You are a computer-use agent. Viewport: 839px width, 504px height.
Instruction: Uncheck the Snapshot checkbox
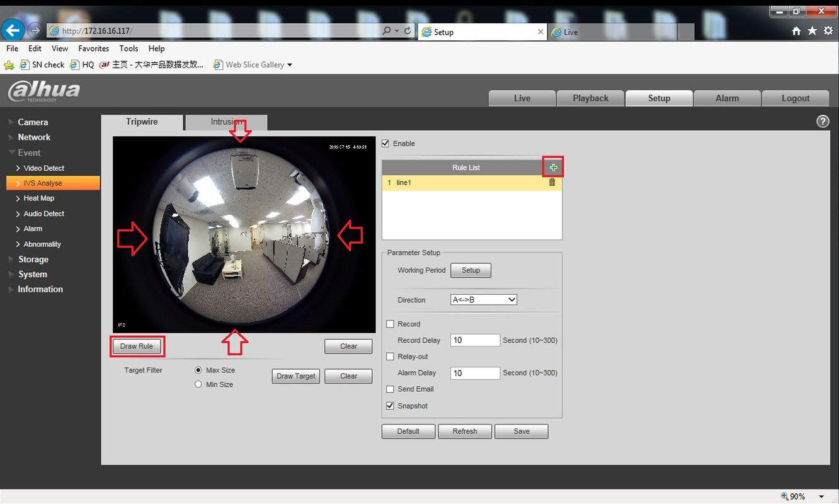[391, 406]
